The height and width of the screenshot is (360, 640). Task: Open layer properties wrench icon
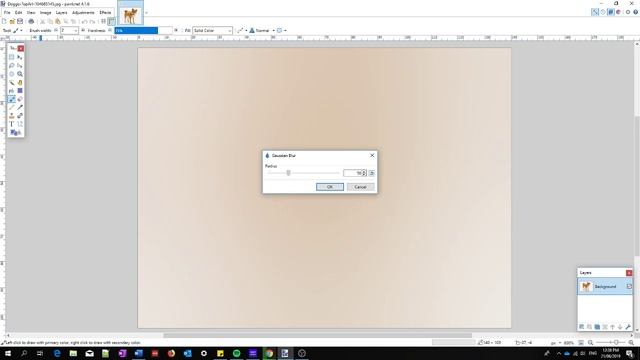628,327
